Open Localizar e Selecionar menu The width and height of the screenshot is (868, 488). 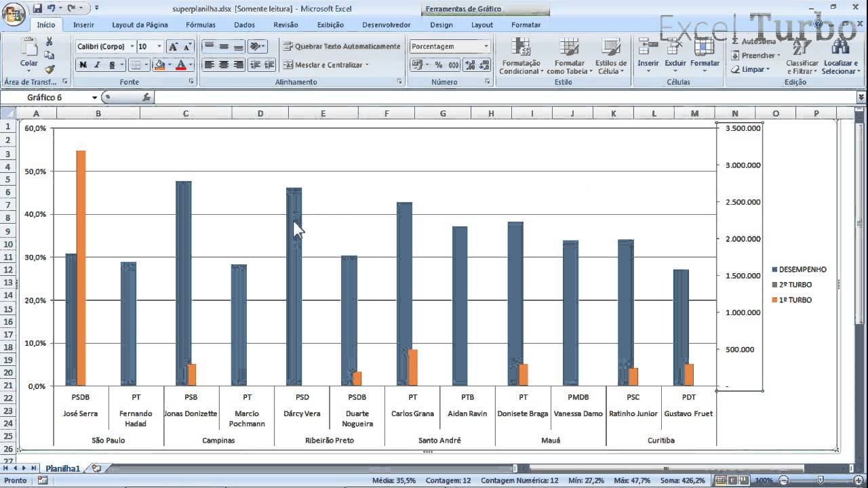click(840, 56)
